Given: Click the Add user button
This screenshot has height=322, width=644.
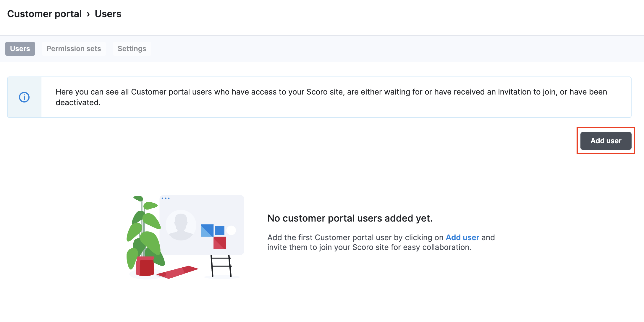Looking at the screenshot, I should [x=606, y=141].
